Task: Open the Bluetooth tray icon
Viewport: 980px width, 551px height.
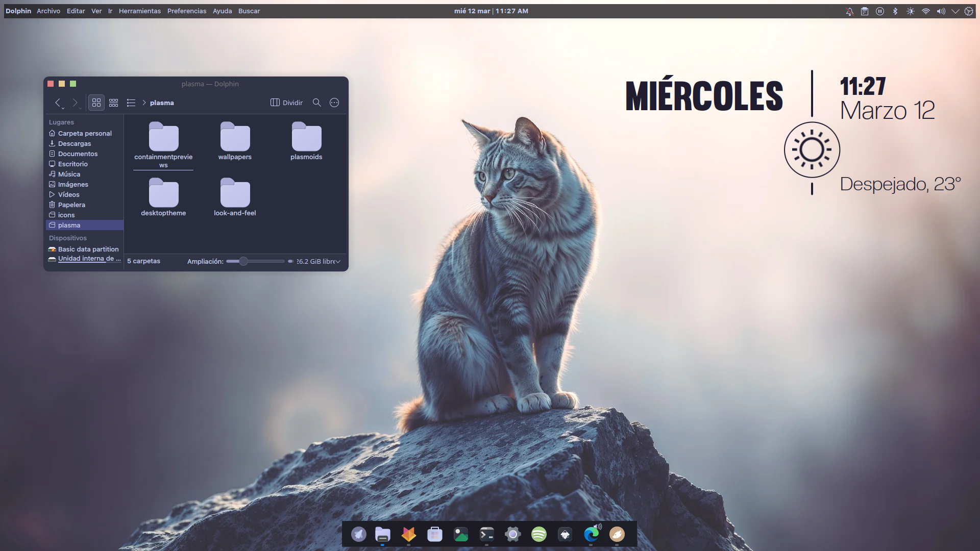Action: (895, 11)
